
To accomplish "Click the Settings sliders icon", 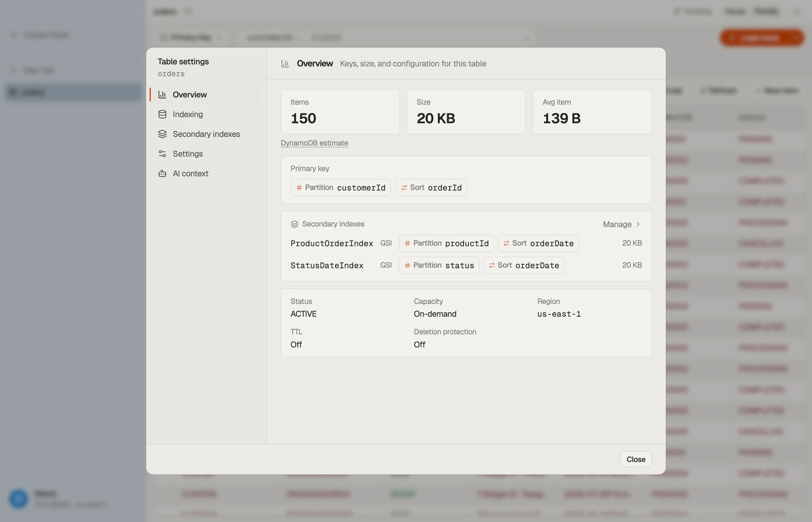I will (x=162, y=153).
